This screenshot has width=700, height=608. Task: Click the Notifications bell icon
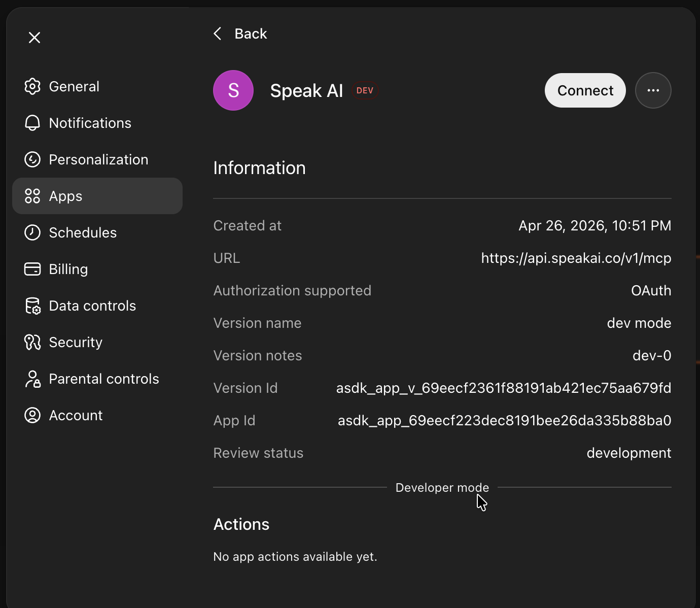[x=32, y=123]
